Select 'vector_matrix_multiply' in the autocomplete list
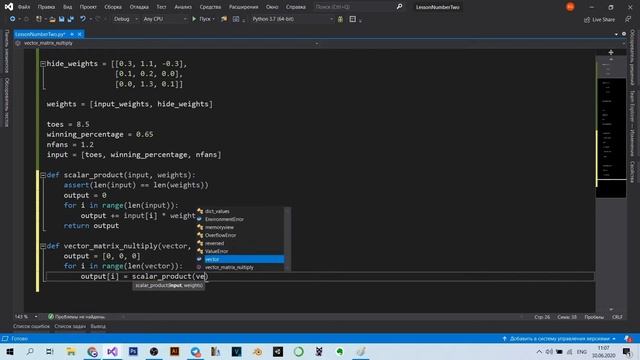 (x=240, y=267)
